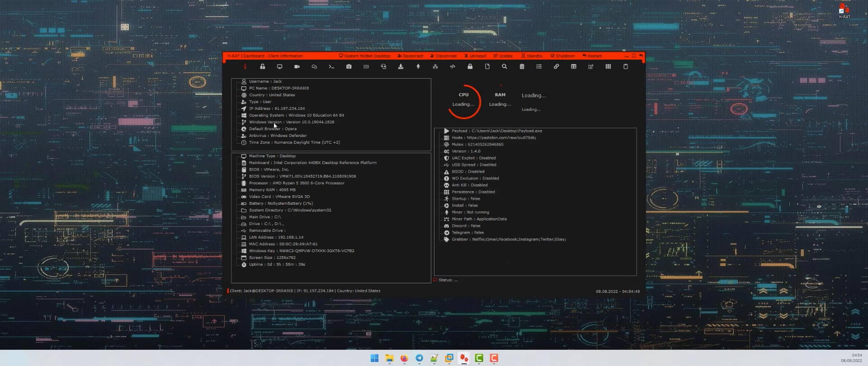Select the Payload path row
Screen dimensions: 868x366
[x=493, y=131]
